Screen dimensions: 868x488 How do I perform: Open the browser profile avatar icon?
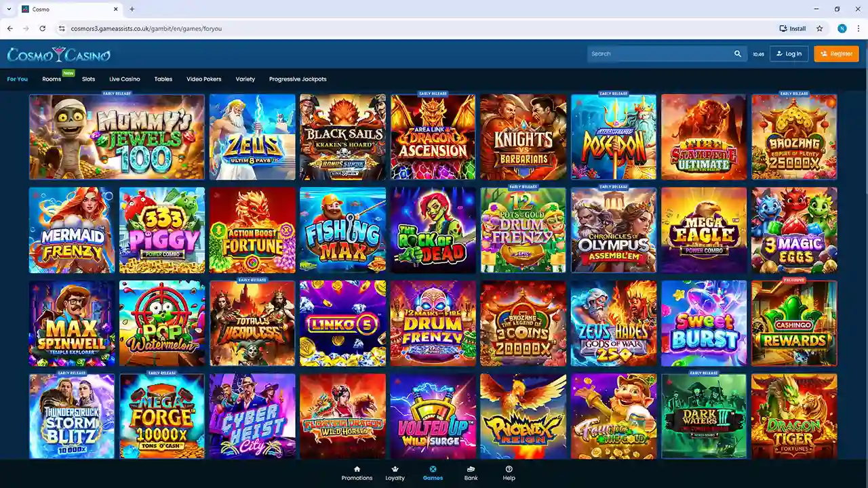(842, 28)
